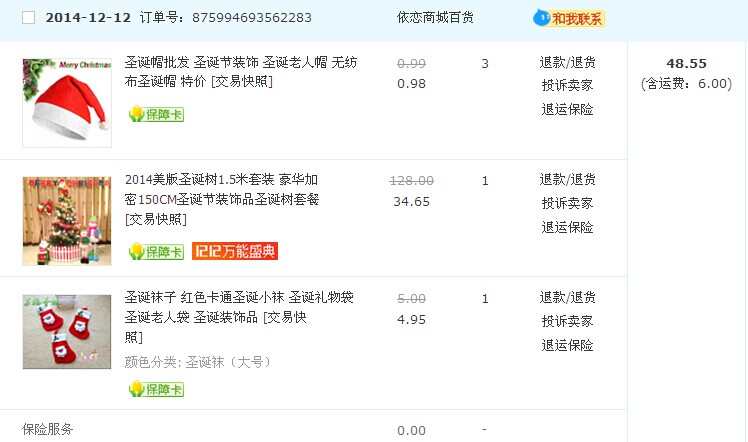Click 退款/退货 for Christmas tree item
The image size is (748, 442).
[567, 180]
